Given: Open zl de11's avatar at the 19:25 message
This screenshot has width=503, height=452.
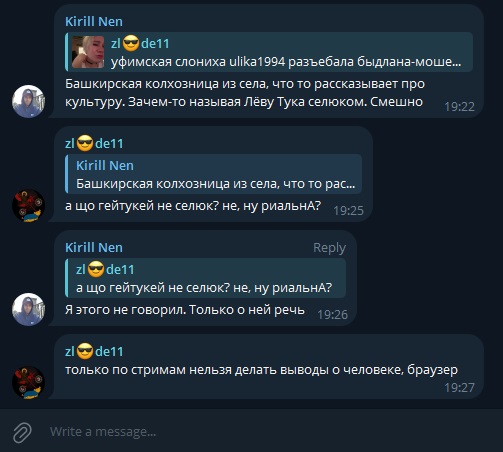Looking at the screenshot, I should tap(28, 205).
